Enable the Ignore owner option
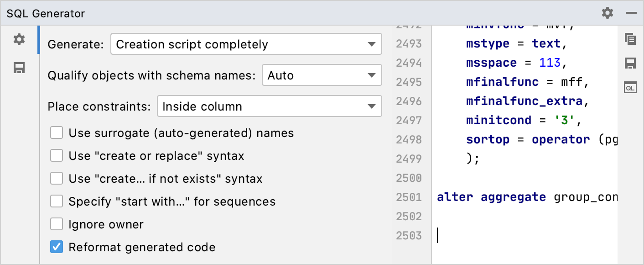The width and height of the screenshot is (644, 265). [x=56, y=224]
